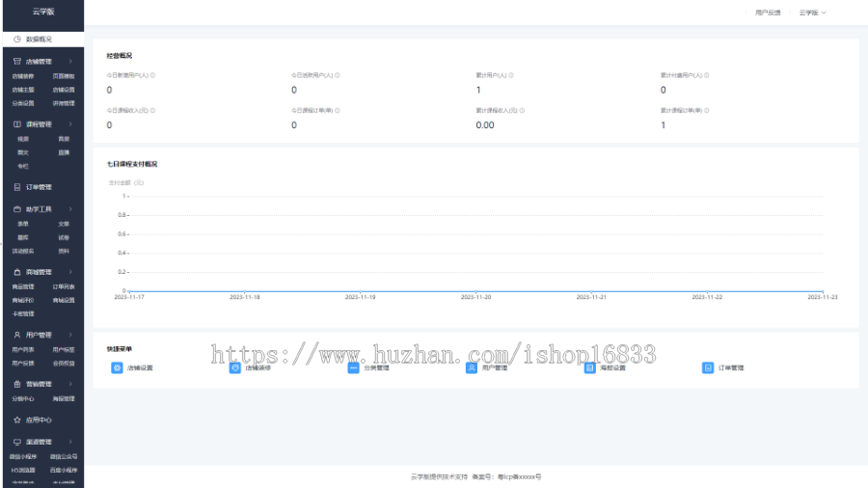Open 分销中心 in the sidebar
Screen dimensions: 868x488
[23, 399]
